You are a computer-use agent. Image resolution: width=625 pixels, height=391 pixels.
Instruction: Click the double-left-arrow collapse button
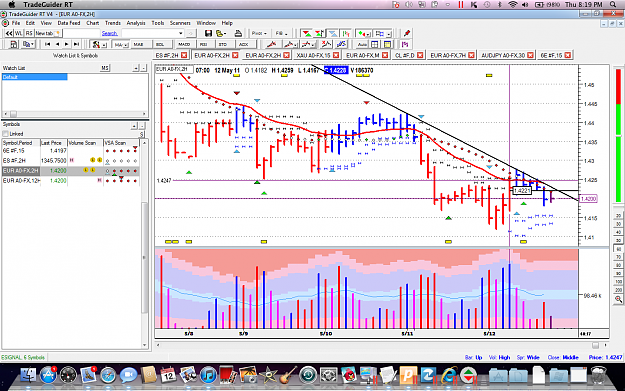8,33
